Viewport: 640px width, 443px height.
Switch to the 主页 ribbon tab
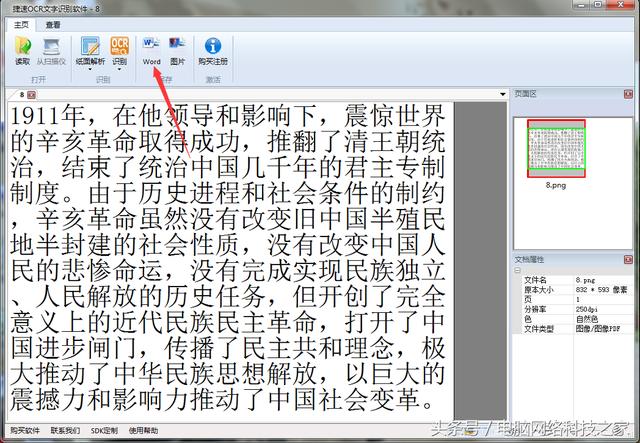[x=20, y=24]
